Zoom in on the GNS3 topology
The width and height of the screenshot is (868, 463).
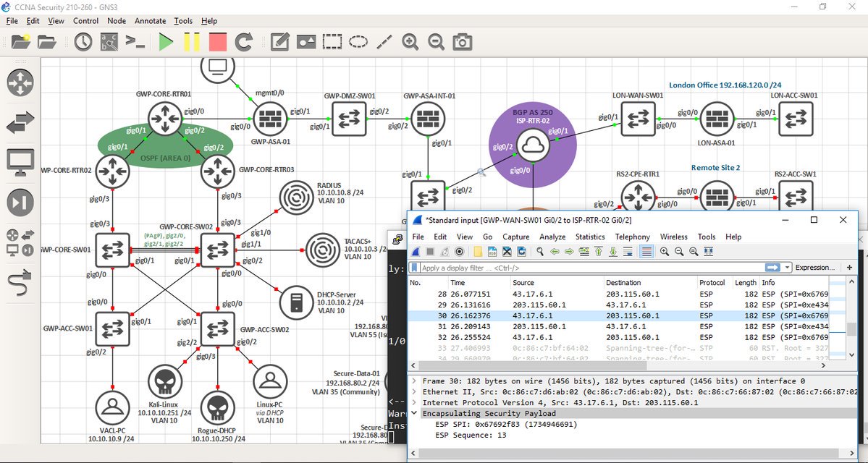(408, 42)
